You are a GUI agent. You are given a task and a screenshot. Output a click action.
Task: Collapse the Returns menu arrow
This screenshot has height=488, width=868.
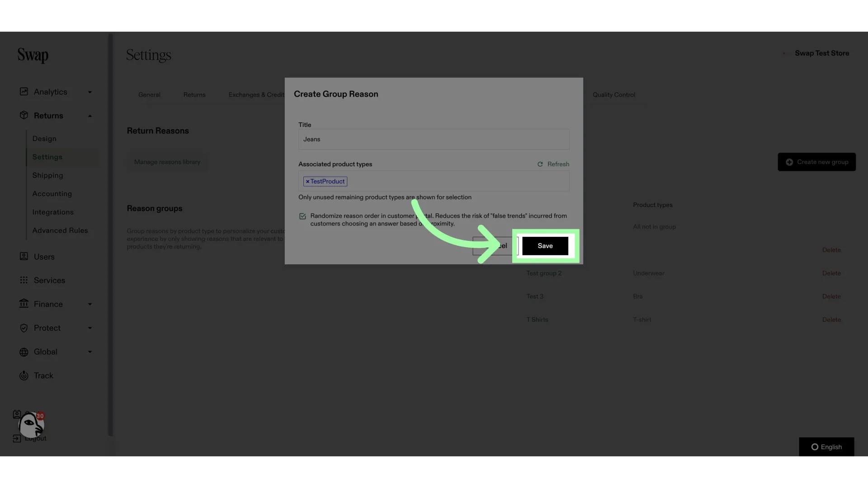90,116
